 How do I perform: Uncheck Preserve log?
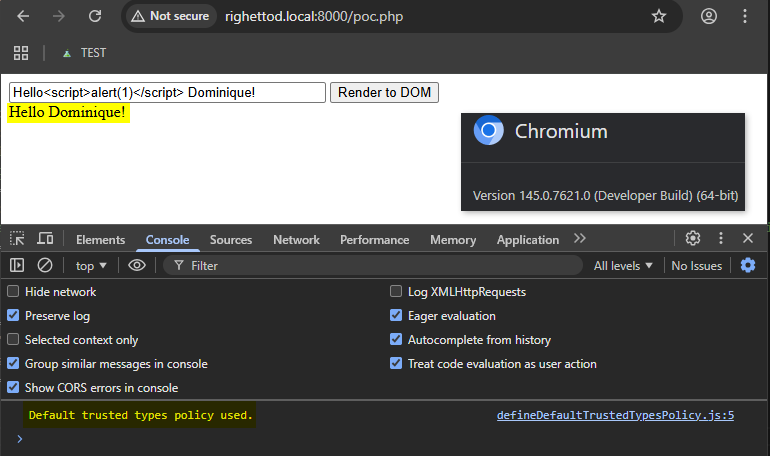[13, 316]
